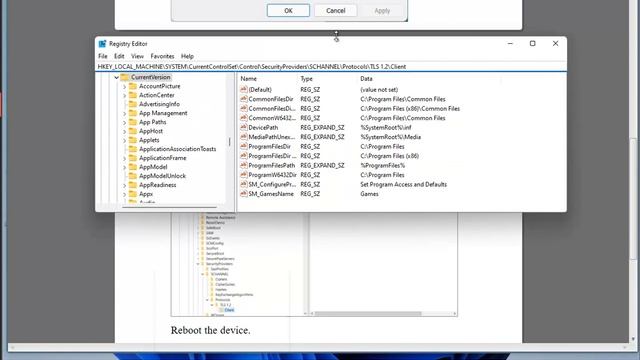640x360 pixels.
Task: Click the document window's vertical scrollbar
Action: 633,199
